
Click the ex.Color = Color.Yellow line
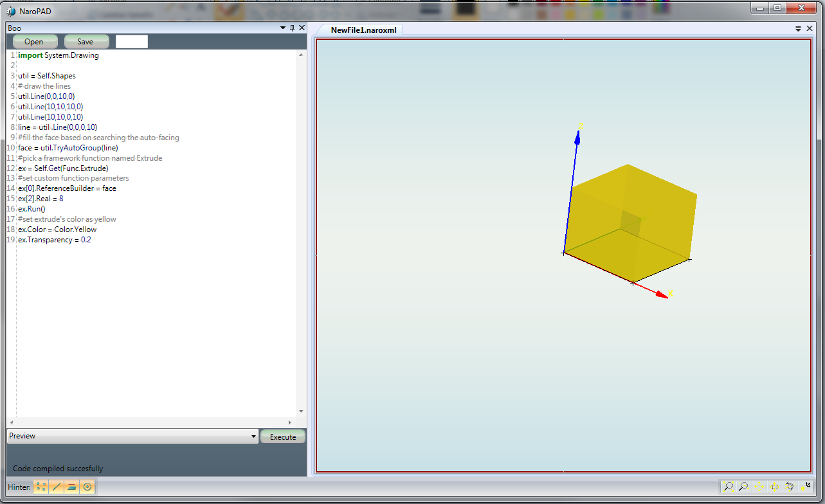[57, 230]
